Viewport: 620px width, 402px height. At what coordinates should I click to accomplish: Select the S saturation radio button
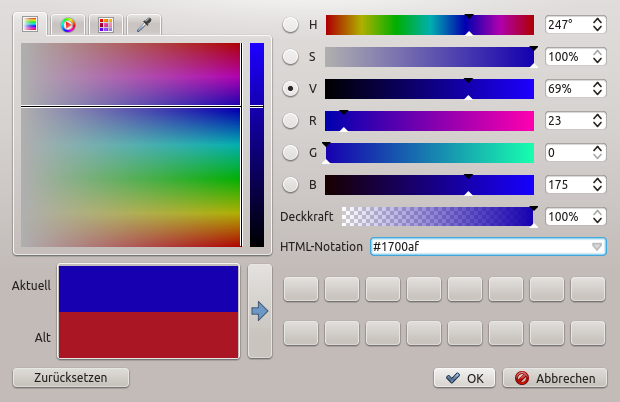tap(290, 57)
